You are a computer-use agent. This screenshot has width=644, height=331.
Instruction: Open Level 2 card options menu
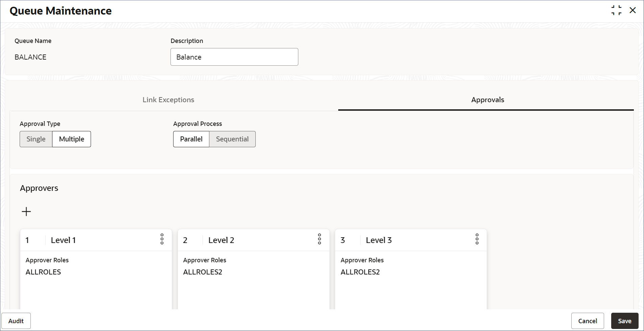[319, 239]
